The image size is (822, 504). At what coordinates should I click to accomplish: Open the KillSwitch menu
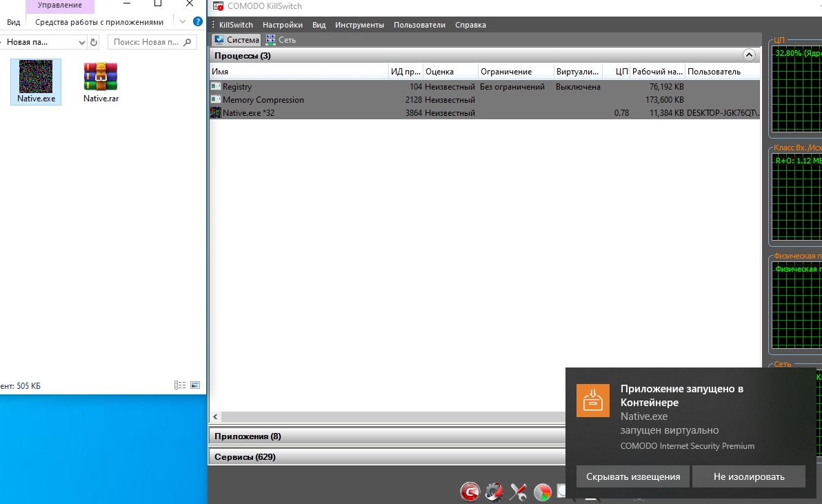[236, 25]
